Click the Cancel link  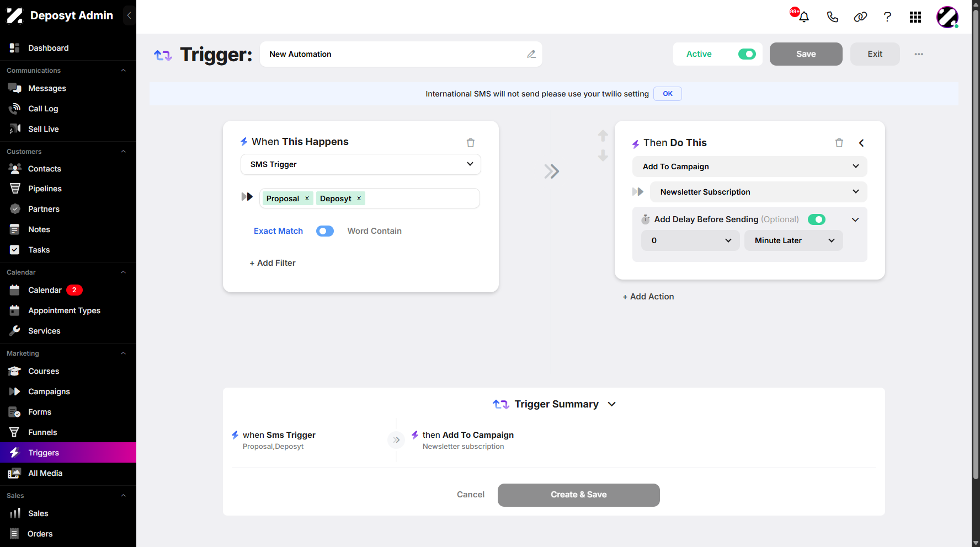pyautogui.click(x=471, y=495)
